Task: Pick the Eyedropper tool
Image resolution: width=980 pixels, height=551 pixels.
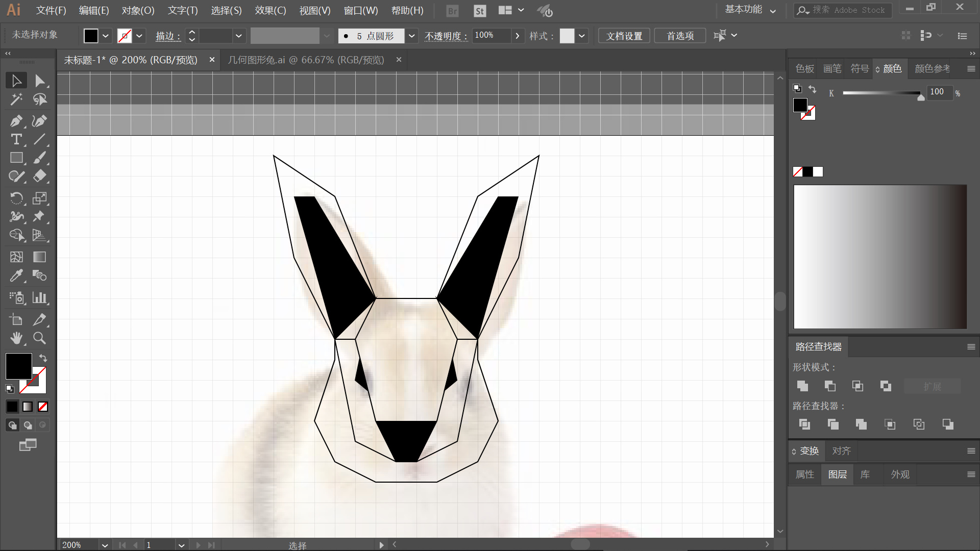Action: pos(16,276)
